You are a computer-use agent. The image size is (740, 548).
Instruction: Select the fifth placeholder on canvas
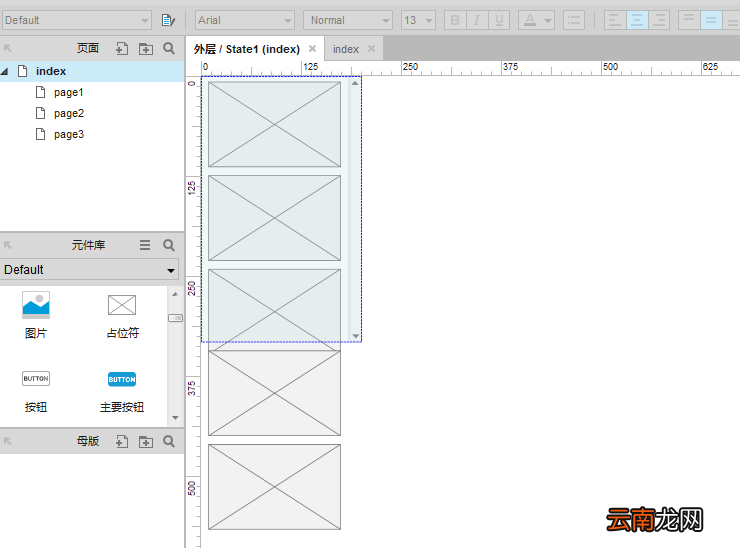point(274,487)
